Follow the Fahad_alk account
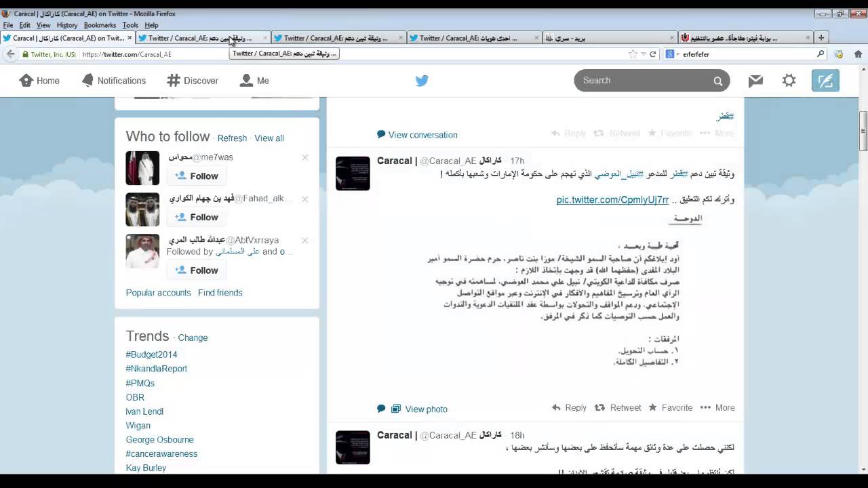The width and height of the screenshot is (868, 488). click(x=197, y=217)
